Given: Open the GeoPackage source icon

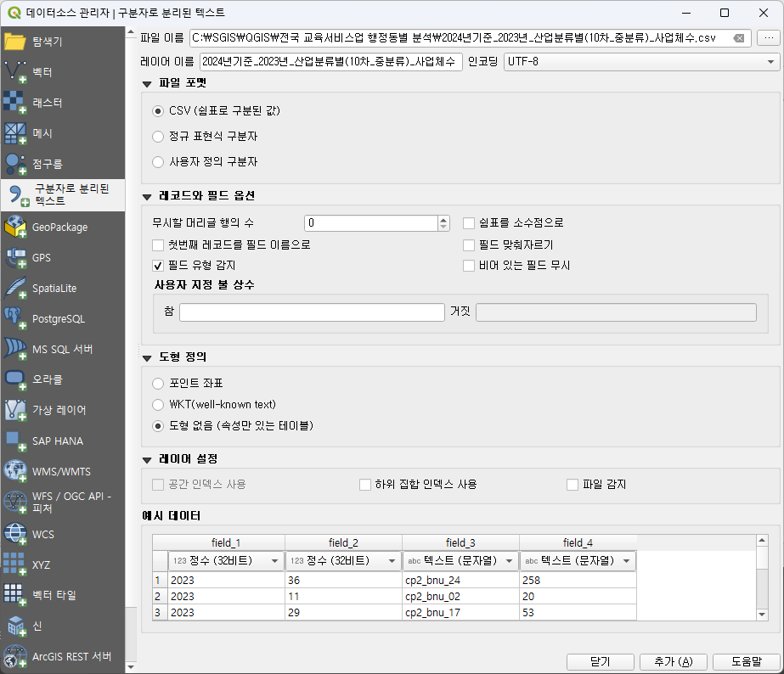Looking at the screenshot, I should point(15,227).
